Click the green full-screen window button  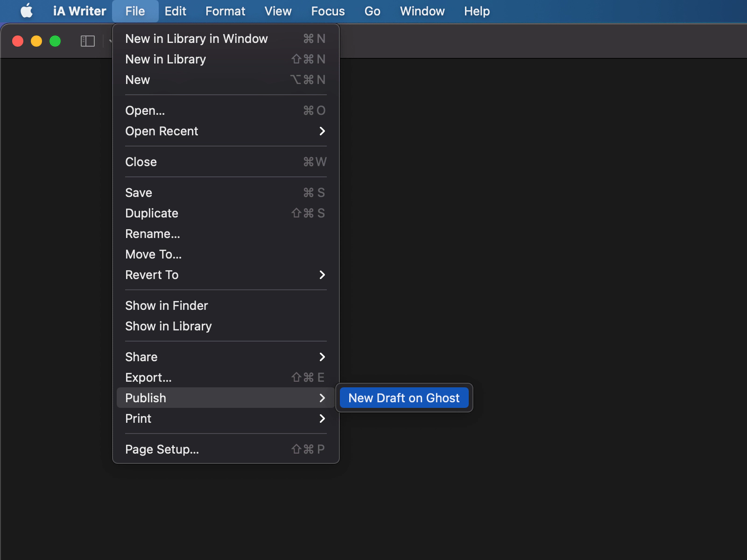click(55, 41)
